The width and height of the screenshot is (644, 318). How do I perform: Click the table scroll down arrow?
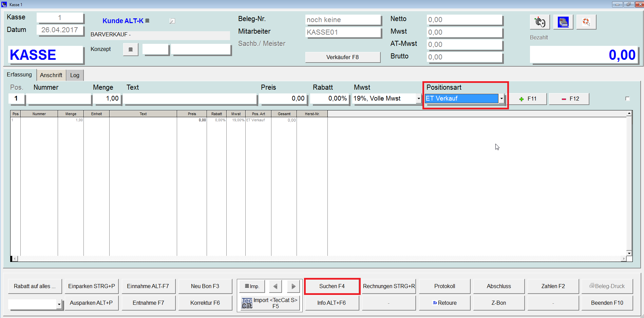click(629, 253)
